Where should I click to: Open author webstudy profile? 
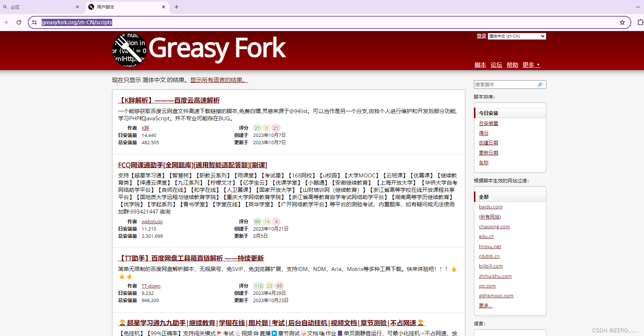152,221
